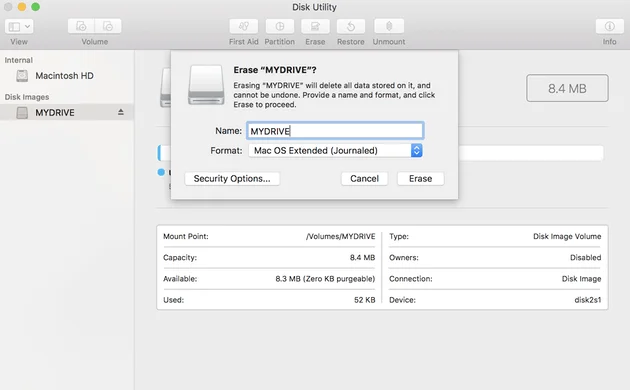Open Security Options…

tap(232, 179)
